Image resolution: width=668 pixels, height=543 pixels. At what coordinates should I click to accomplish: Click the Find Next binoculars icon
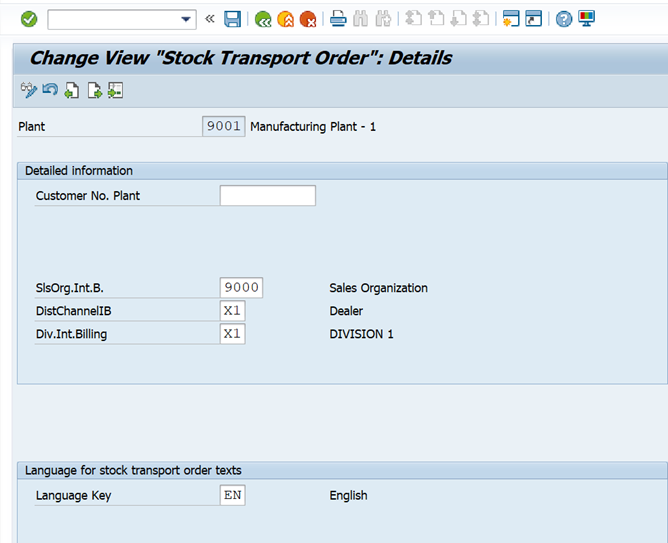pyautogui.click(x=383, y=19)
